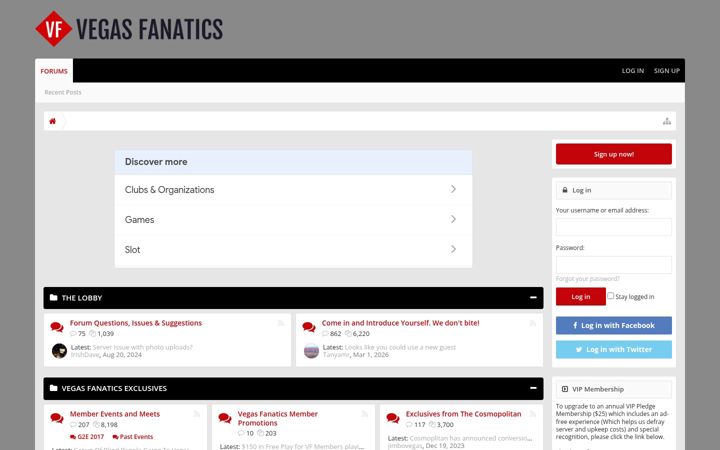Viewport: 720px width, 450px height.
Task: Open the RSS feed icon for Come in and Introduce Yourself
Action: [533, 323]
